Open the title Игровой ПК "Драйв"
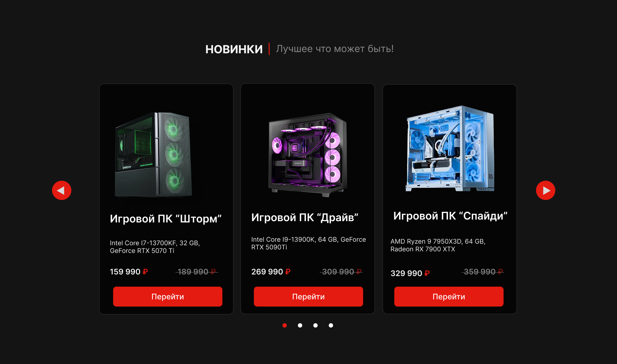Viewport: 617px width, 364px height. pos(305,217)
